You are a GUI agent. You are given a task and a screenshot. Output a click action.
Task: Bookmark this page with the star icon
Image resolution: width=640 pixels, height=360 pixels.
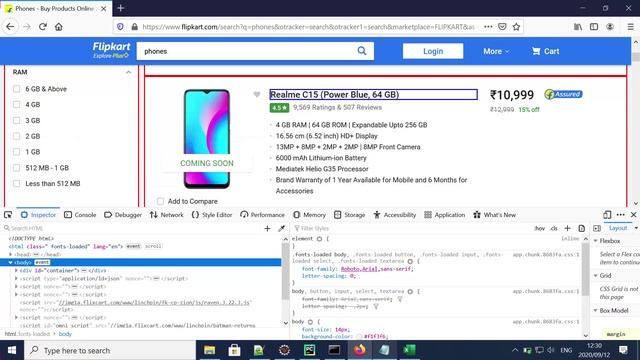click(x=516, y=27)
